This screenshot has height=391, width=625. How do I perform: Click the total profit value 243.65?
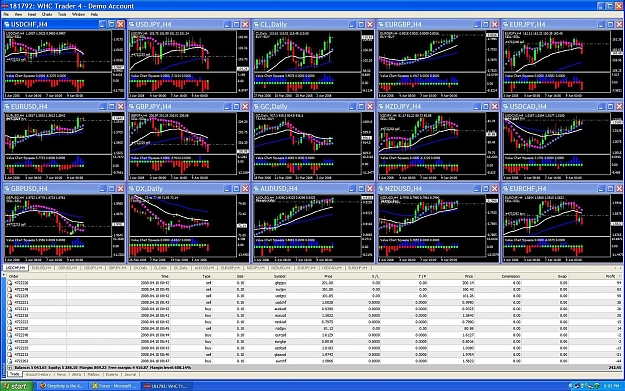[615, 367]
